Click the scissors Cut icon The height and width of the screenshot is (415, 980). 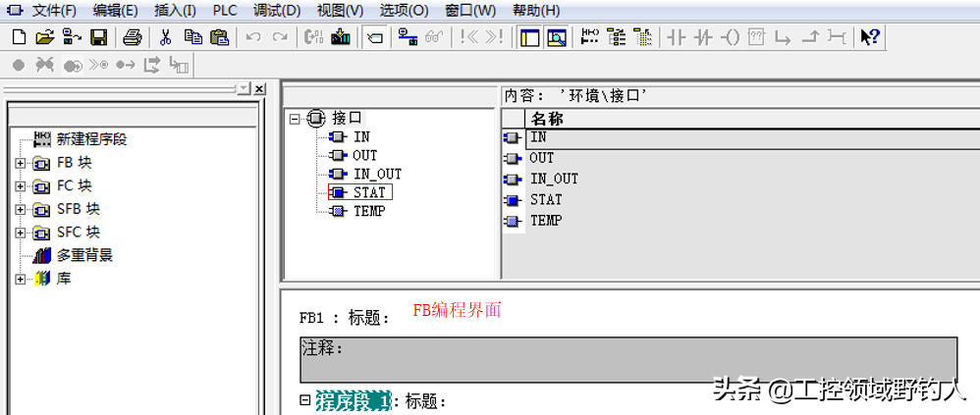click(165, 37)
